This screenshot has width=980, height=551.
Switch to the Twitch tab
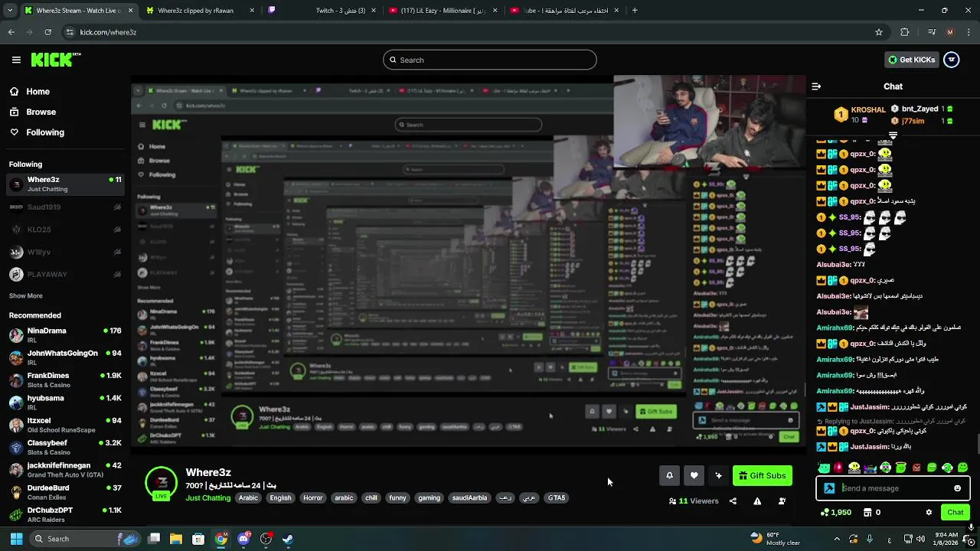(x=322, y=11)
